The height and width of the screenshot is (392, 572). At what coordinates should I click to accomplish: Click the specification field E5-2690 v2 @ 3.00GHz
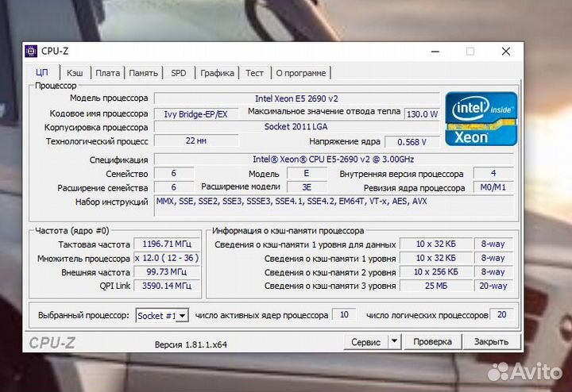[334, 159]
